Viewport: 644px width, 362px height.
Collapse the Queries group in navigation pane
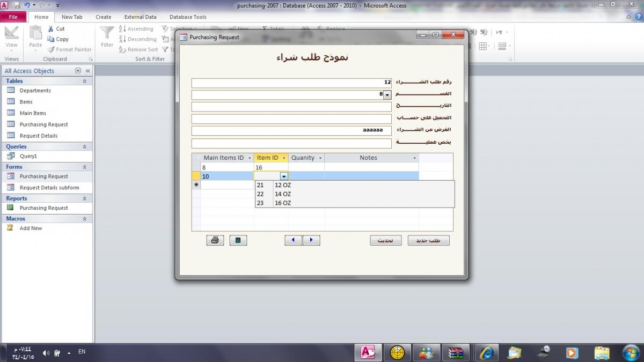point(84,146)
